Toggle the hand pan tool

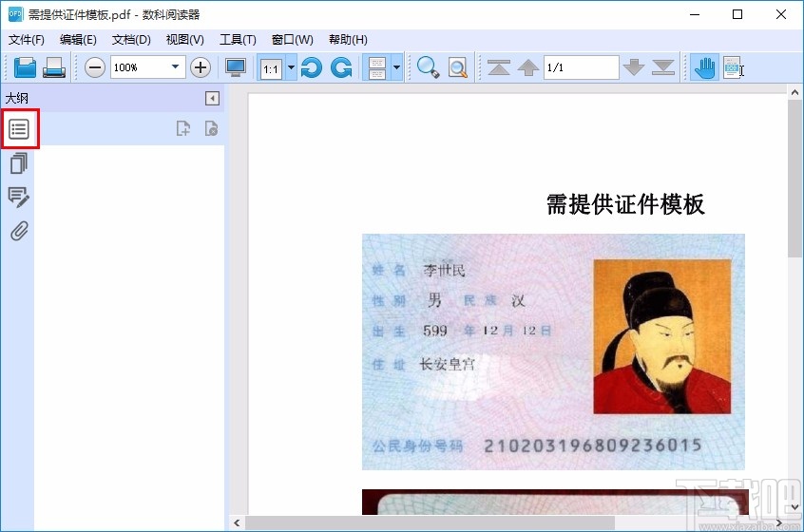[x=704, y=67]
